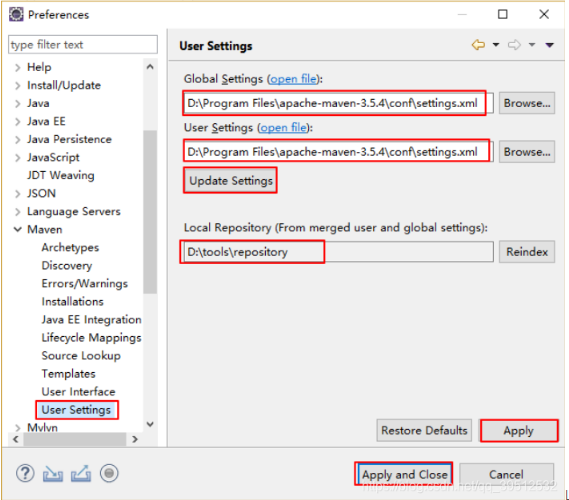Click the Apply and Close button
The image size is (569, 500).
pos(404,474)
